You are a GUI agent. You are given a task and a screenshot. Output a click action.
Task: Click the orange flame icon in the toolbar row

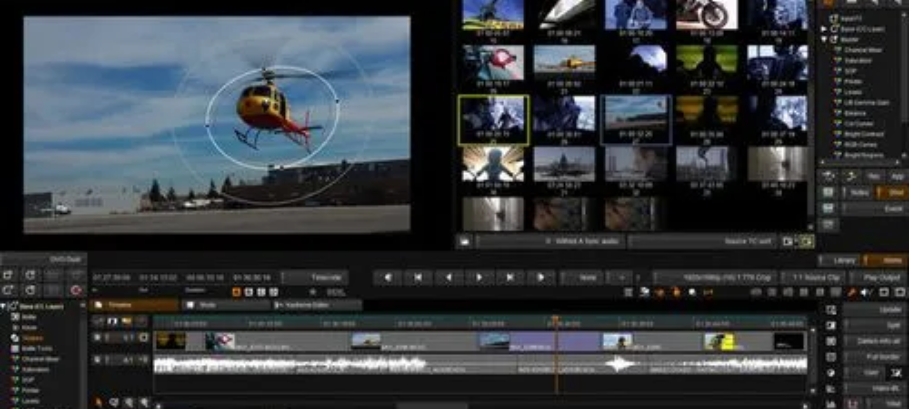tap(676, 292)
